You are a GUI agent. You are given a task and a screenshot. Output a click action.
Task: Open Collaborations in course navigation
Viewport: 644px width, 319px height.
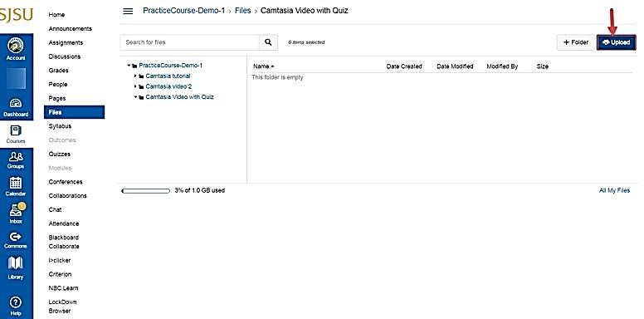click(68, 196)
